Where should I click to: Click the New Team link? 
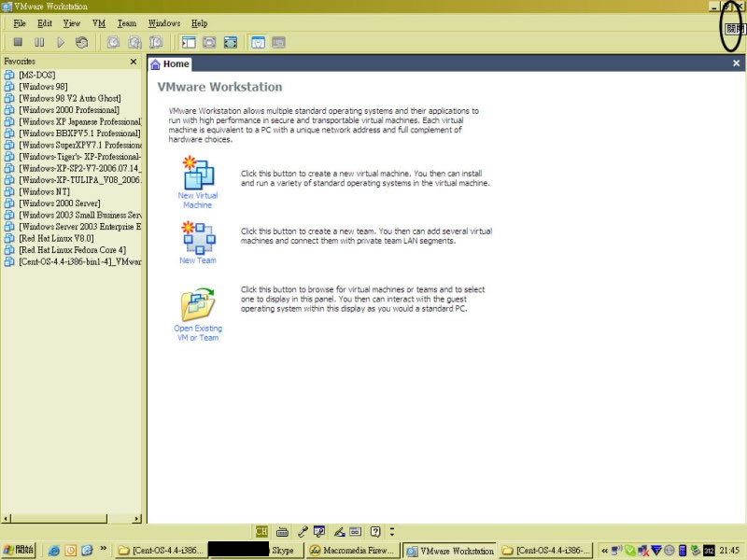(x=198, y=260)
